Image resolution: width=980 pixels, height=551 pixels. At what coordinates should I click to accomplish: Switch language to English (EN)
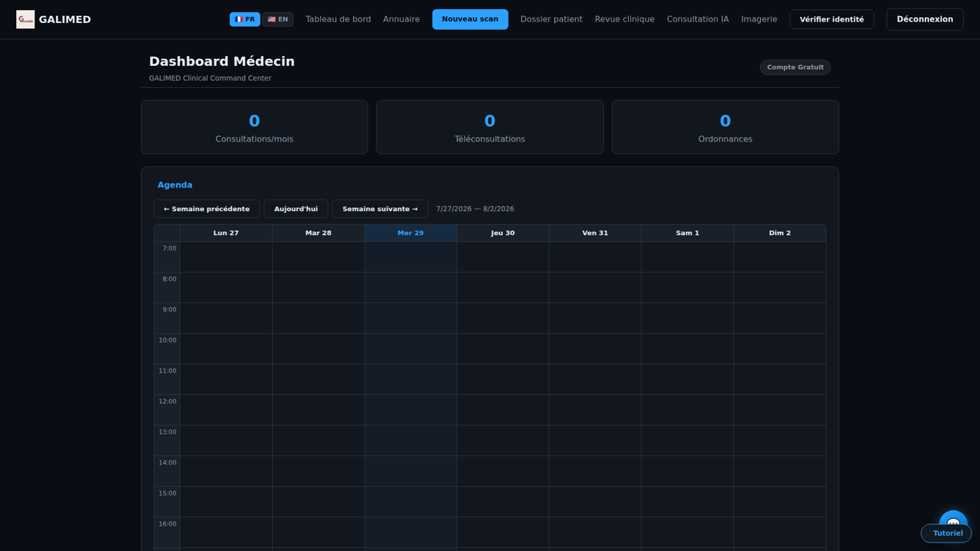(278, 19)
